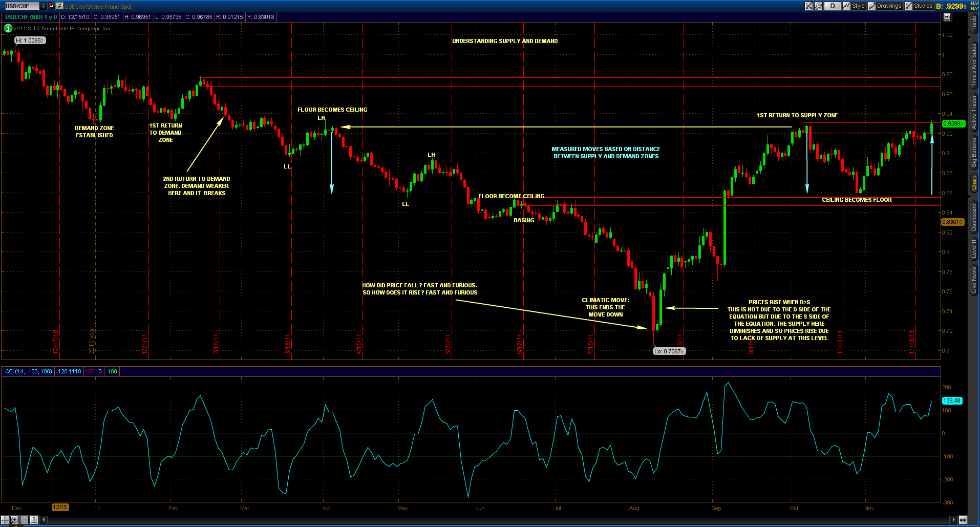Click the share-chart flask icon with arrow
The height and width of the screenshot is (527, 980).
coord(809,6)
